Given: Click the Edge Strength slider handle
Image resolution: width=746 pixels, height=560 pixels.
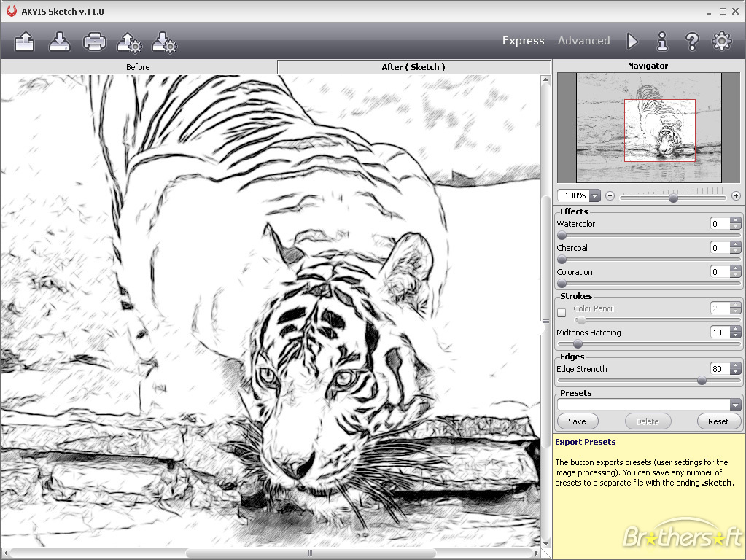Looking at the screenshot, I should [702, 381].
